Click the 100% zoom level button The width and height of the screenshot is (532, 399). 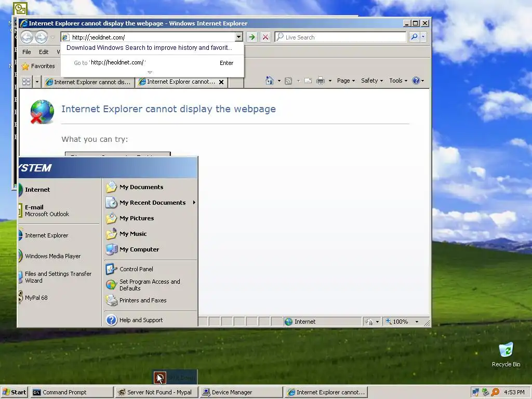(x=397, y=322)
